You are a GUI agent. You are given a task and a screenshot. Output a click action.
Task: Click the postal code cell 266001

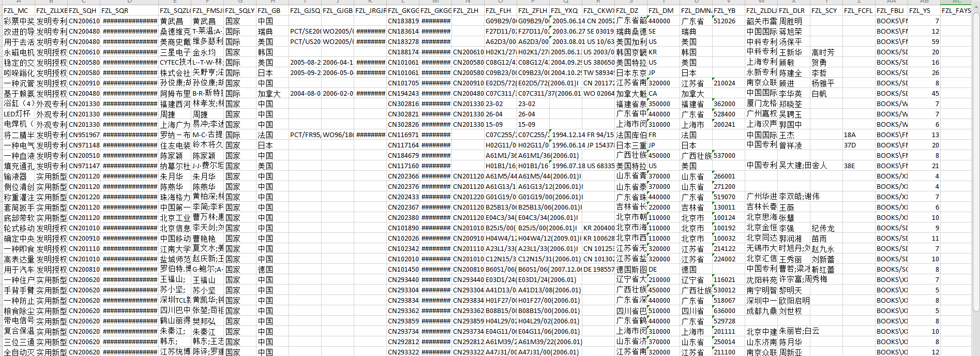pyautogui.click(x=729, y=176)
